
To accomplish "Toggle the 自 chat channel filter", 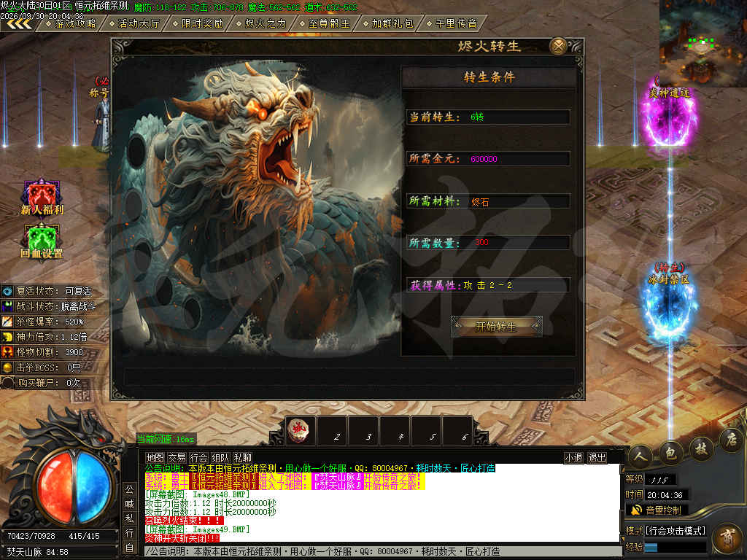I will click(x=130, y=548).
